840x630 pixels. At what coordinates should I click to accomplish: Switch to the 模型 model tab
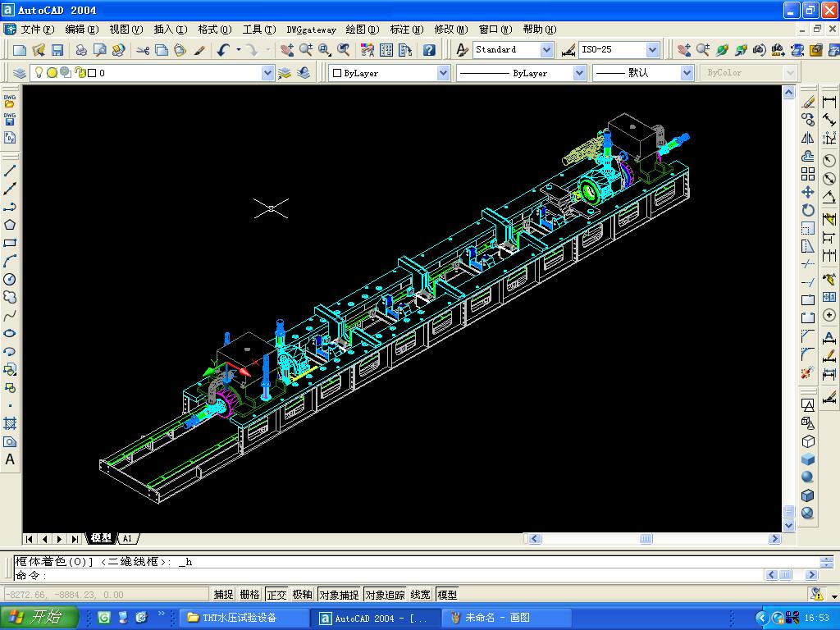[101, 538]
